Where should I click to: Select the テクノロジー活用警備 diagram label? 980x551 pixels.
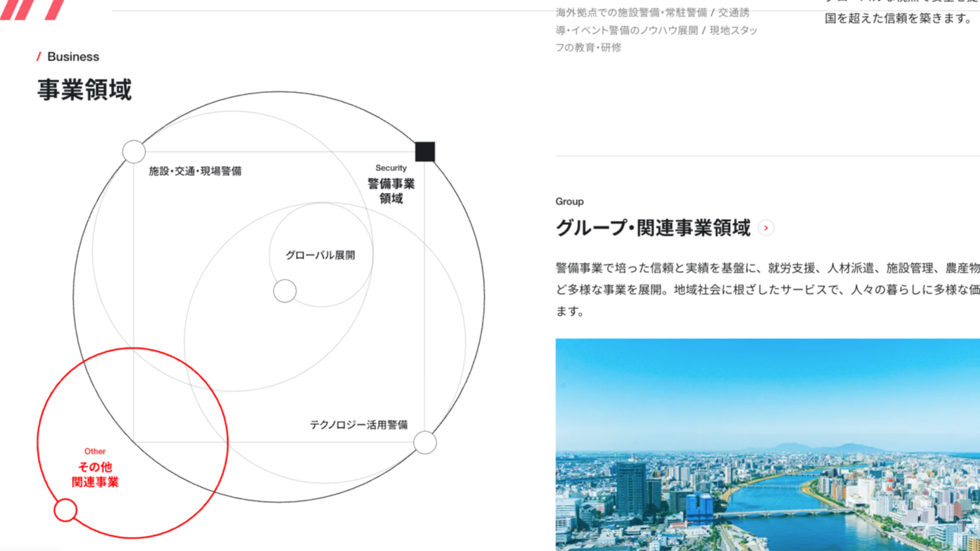click(360, 424)
